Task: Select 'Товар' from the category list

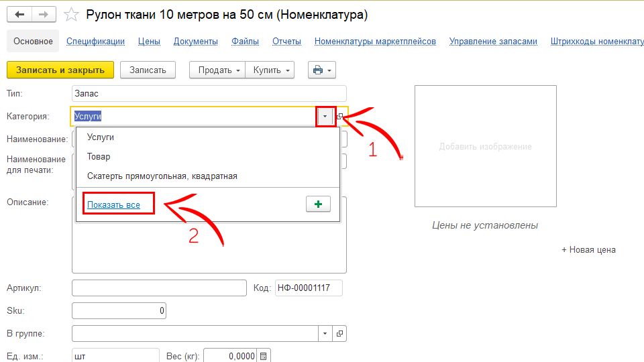Action: (x=99, y=156)
